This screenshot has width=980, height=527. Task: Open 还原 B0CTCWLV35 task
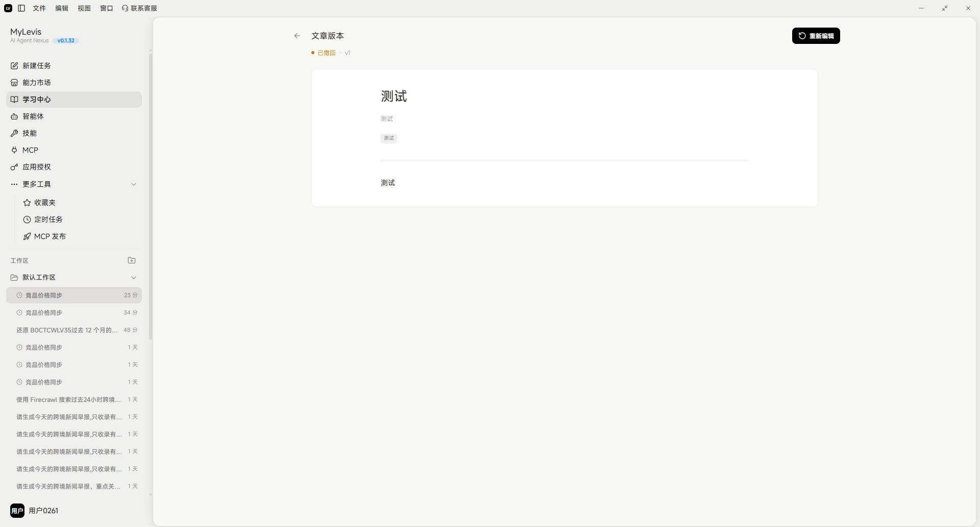pos(74,330)
